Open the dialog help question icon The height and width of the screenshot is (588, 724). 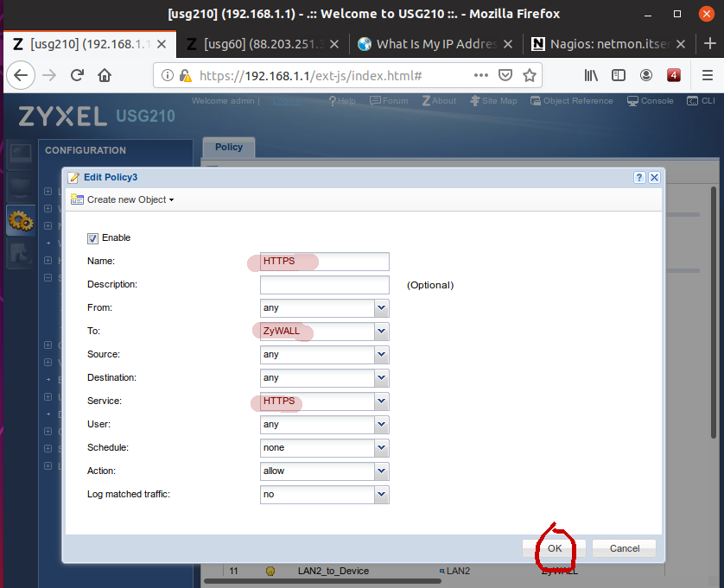pos(639,177)
